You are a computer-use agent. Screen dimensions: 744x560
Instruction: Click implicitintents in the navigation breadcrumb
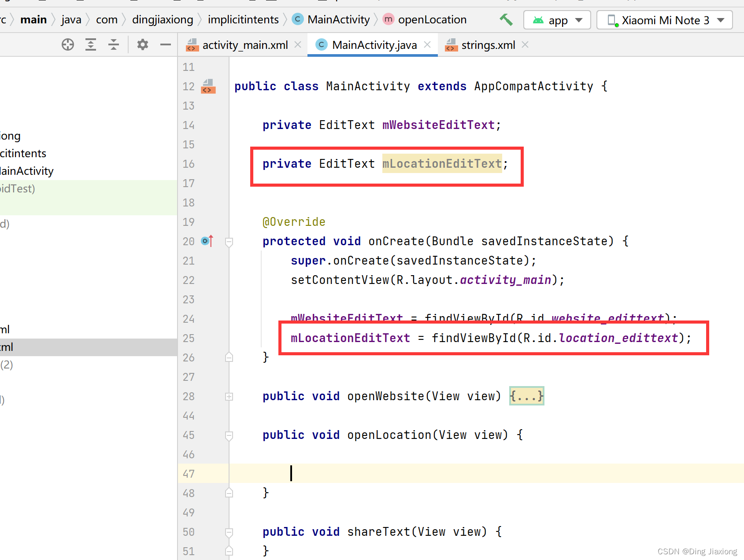point(243,19)
